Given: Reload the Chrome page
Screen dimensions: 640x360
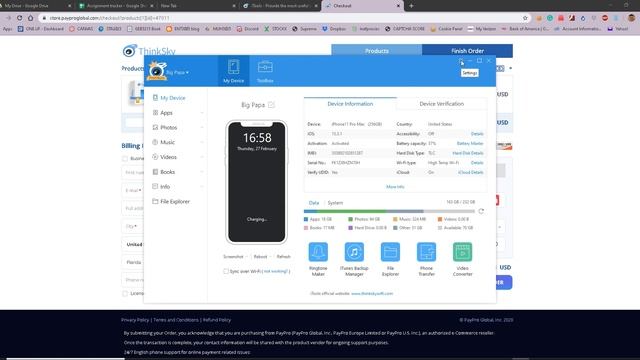Looking at the screenshot, I should point(19,18).
